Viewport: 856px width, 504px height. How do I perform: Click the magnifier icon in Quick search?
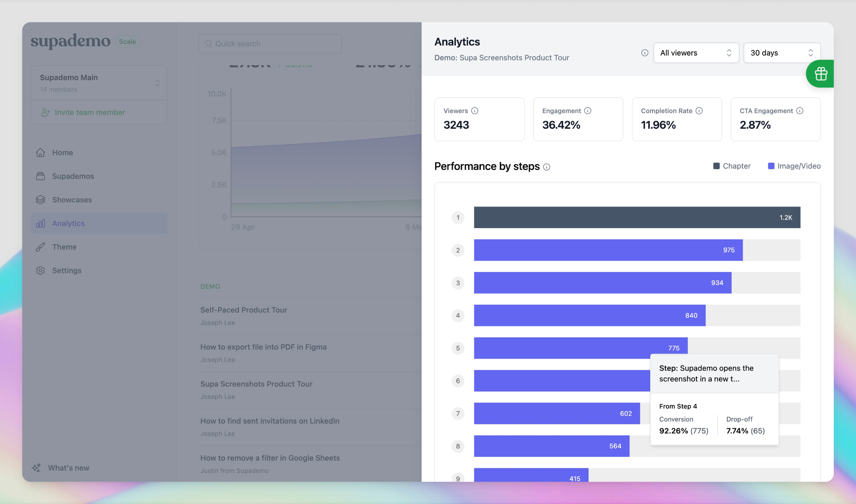(x=209, y=44)
